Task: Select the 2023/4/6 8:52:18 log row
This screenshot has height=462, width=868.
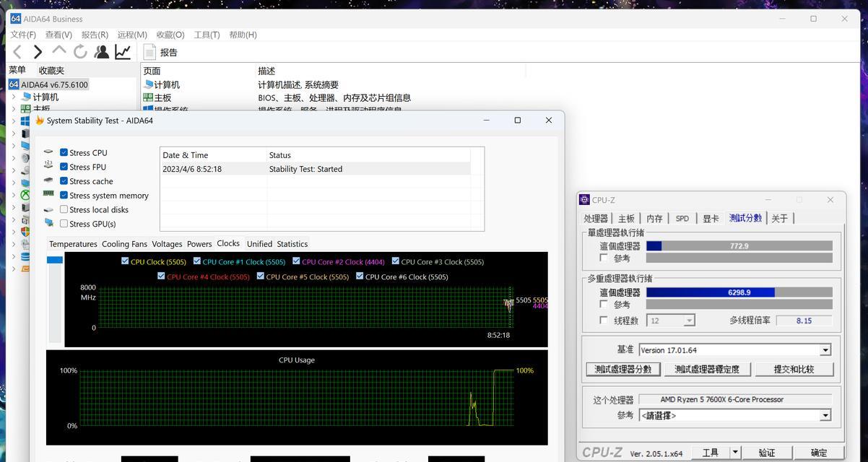Action: tap(315, 169)
